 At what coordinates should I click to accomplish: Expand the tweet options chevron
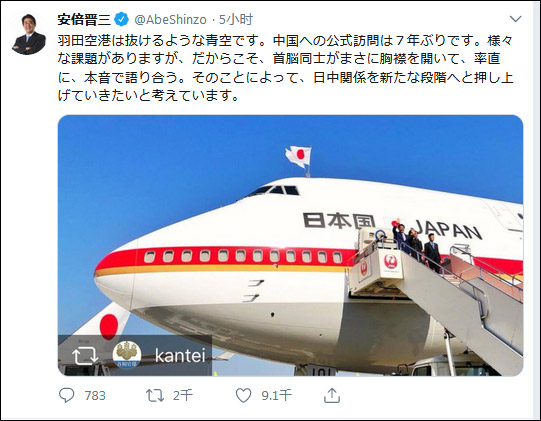point(515,19)
